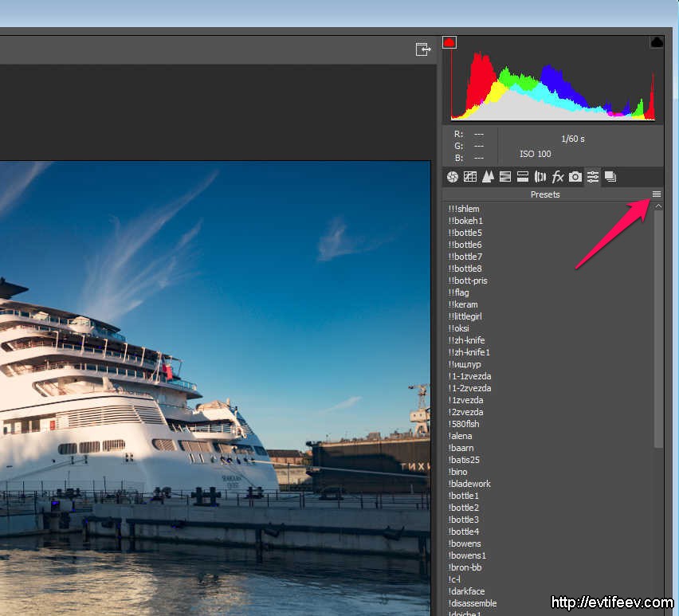Open the Basic adjustments tab
679x616 pixels.
[x=453, y=177]
